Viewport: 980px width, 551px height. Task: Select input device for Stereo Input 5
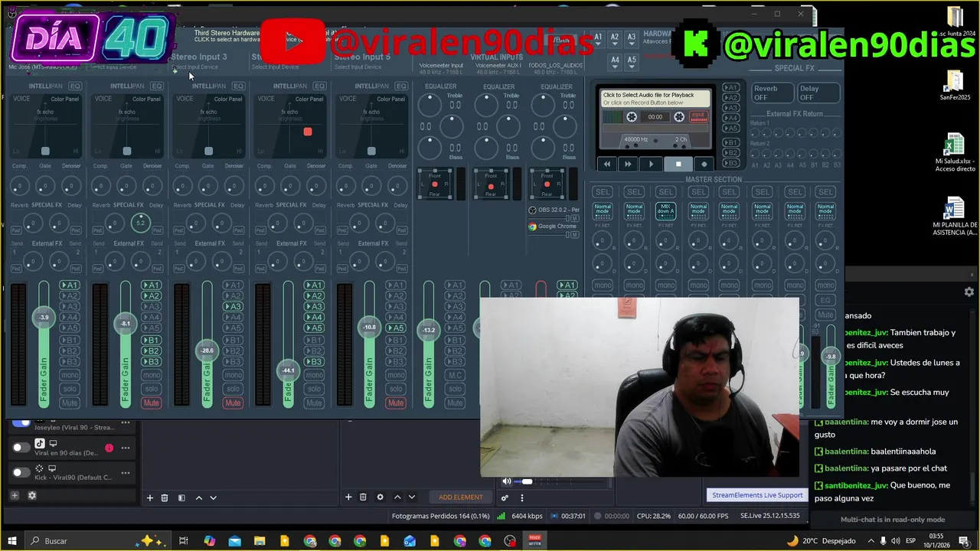(358, 67)
